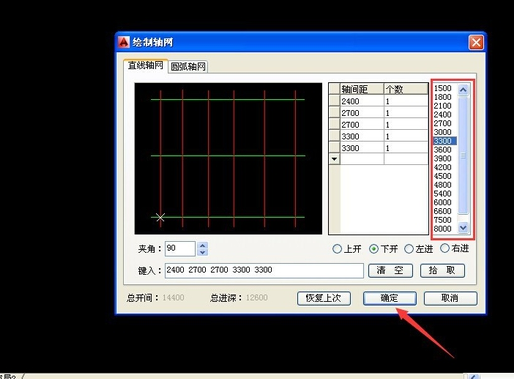Select 2700 in the spacing list

442,123
